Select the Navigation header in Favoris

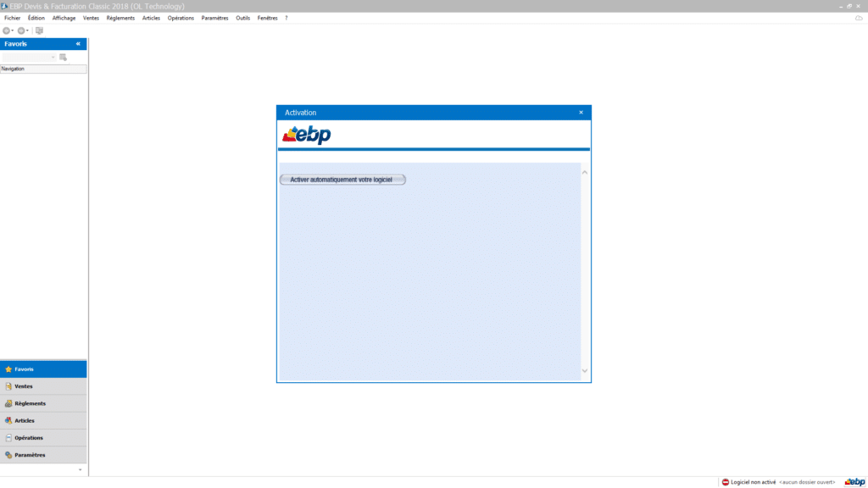click(43, 69)
